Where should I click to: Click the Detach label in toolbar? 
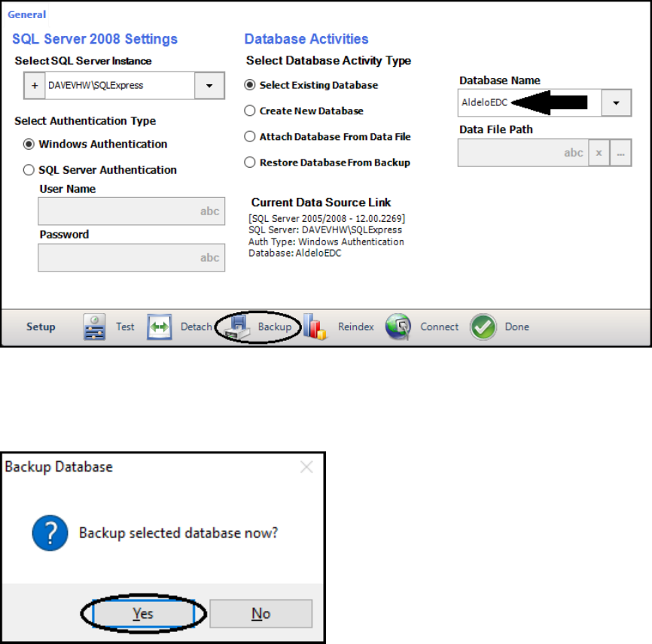pos(197,327)
